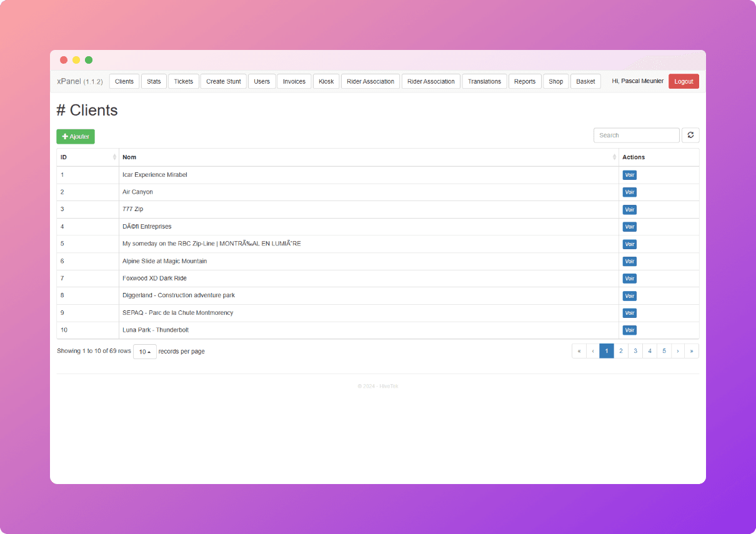Click inside the Search field
This screenshot has width=756, height=534.
click(x=636, y=135)
